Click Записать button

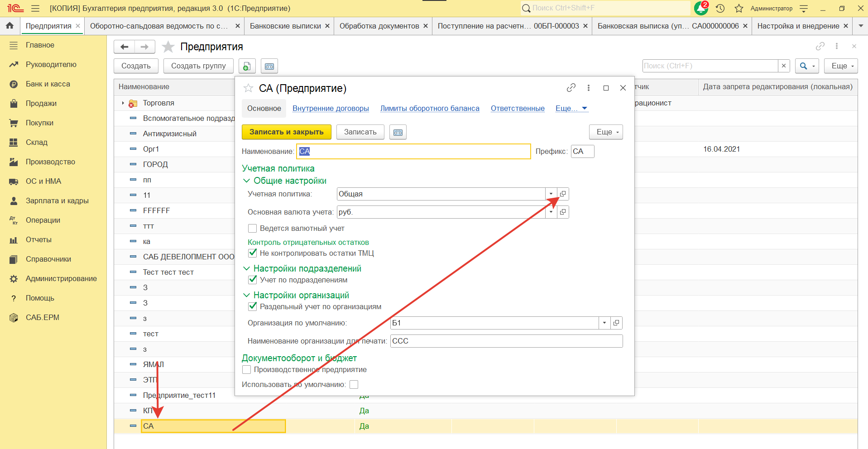(360, 132)
